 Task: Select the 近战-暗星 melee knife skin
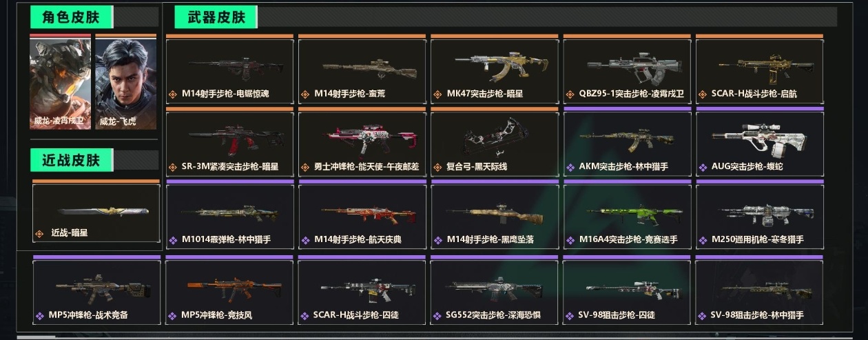[x=96, y=212]
